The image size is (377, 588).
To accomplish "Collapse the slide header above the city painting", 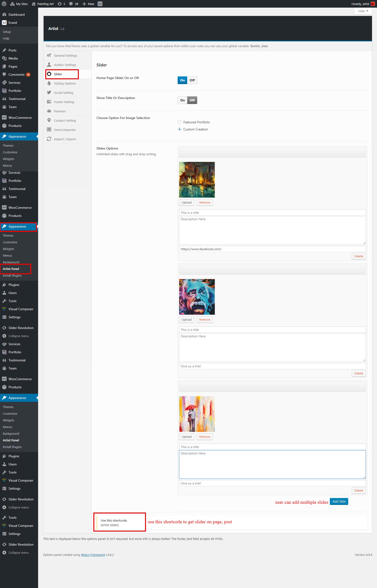I will 272,153.
